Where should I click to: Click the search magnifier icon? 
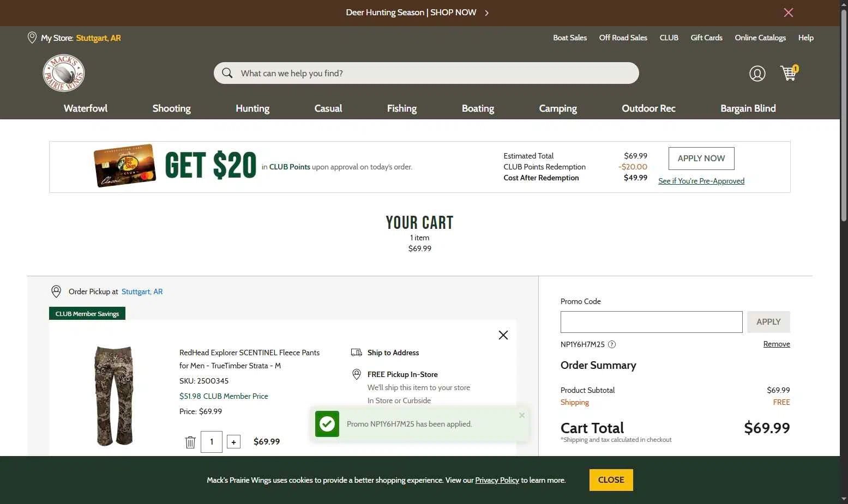click(x=227, y=73)
